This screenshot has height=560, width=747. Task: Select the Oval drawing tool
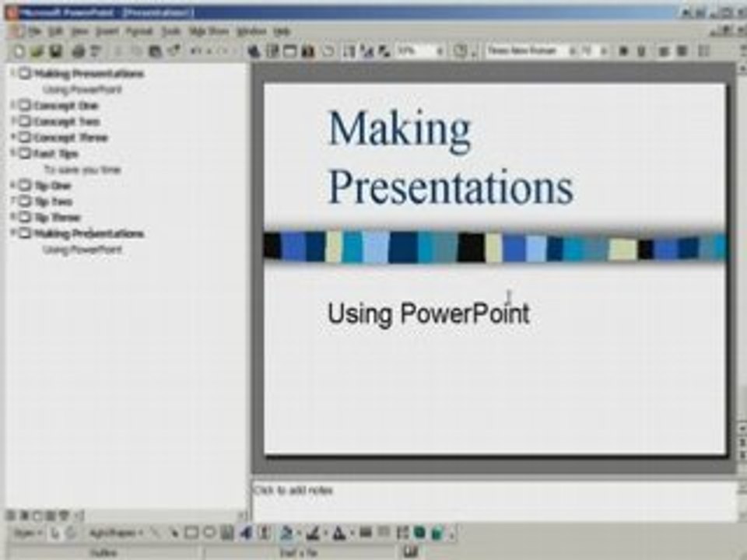209,533
